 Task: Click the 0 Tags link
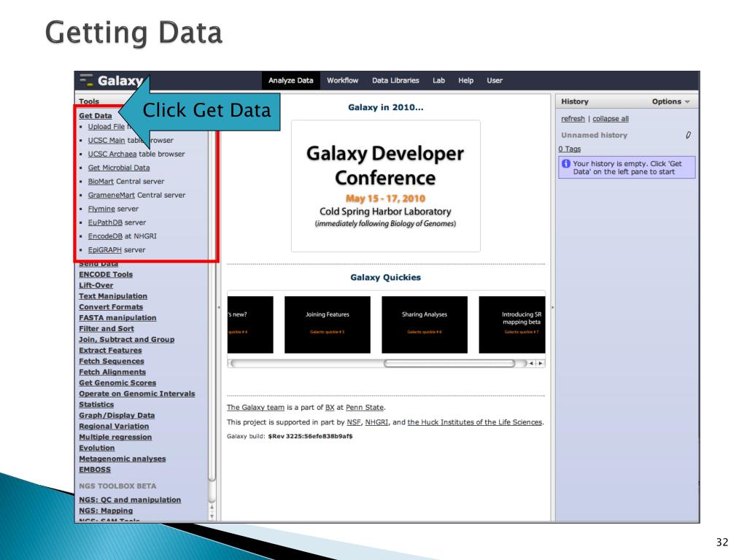point(570,149)
